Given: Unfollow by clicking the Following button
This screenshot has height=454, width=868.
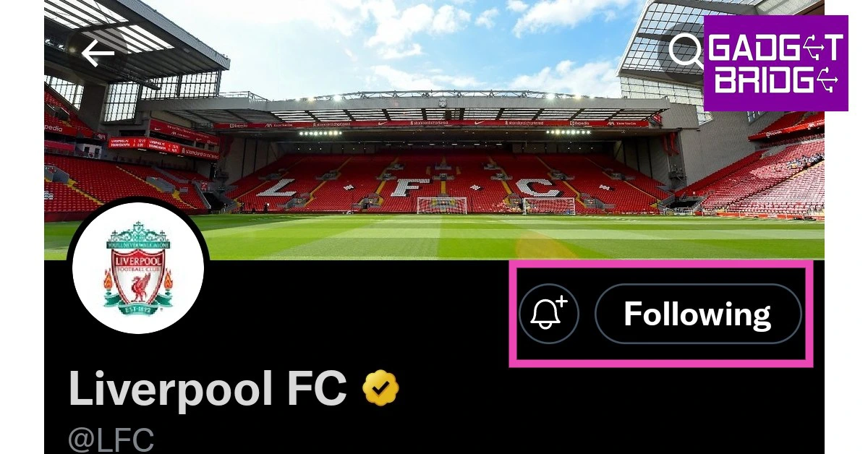Looking at the screenshot, I should point(698,314).
